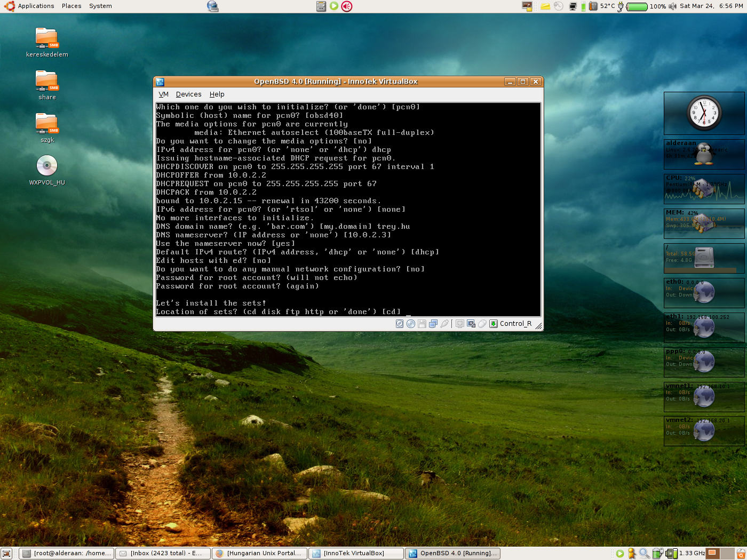Switch to OpenBSD 4.0 [Running] taskbar item
The image size is (747, 560).
[x=452, y=554]
